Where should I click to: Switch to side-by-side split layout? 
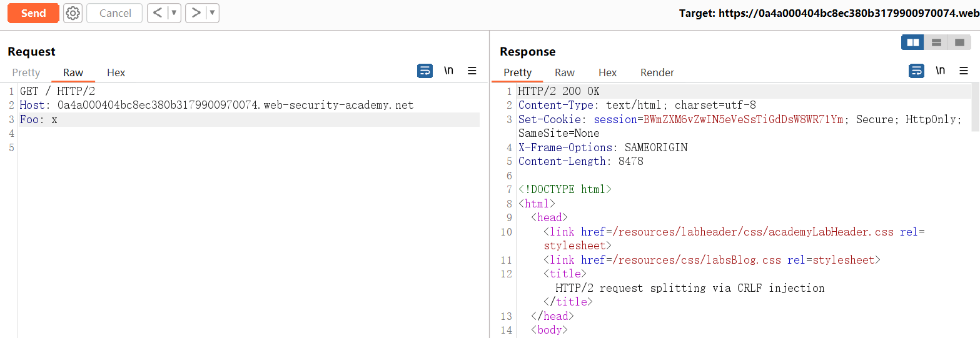[x=913, y=42]
